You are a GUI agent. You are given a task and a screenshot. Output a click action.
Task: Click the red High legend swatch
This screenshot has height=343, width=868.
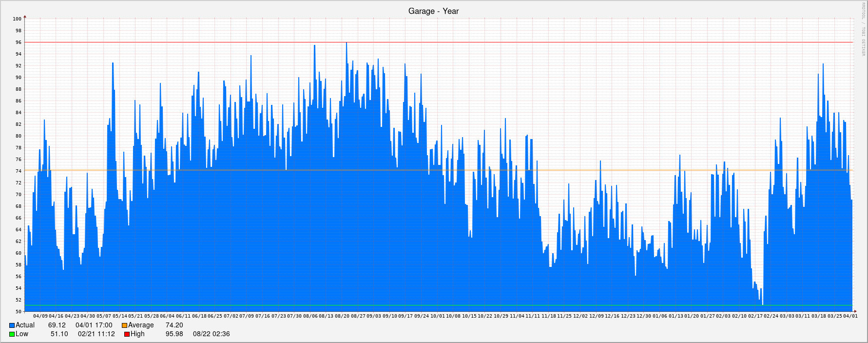(x=127, y=334)
